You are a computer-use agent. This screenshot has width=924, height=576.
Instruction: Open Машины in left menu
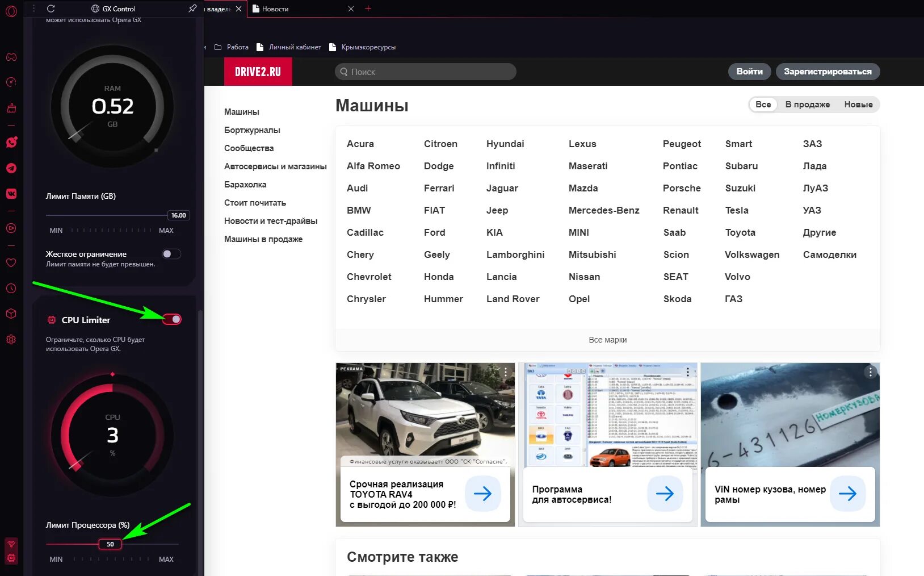click(x=242, y=112)
